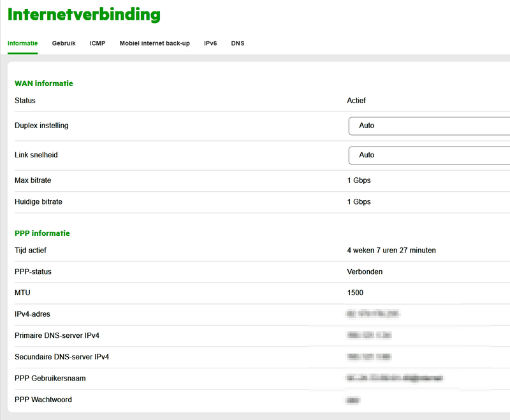This screenshot has width=510, height=420.
Task: Click the Max bitrate value 1 Gbps
Action: point(359,180)
